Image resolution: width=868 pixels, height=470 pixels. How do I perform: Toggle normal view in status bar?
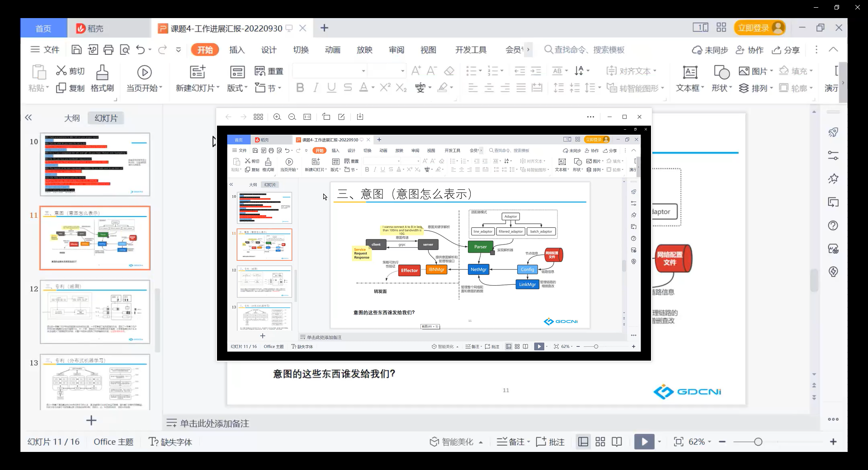583,442
